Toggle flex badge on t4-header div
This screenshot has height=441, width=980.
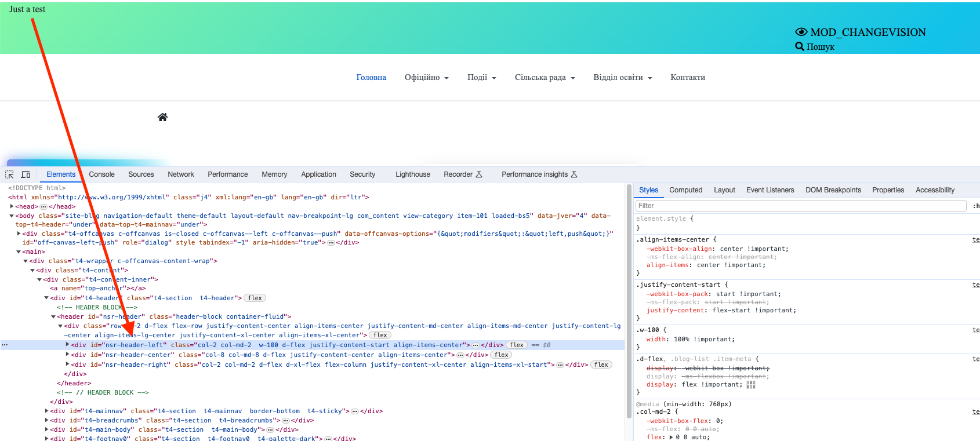(255, 298)
